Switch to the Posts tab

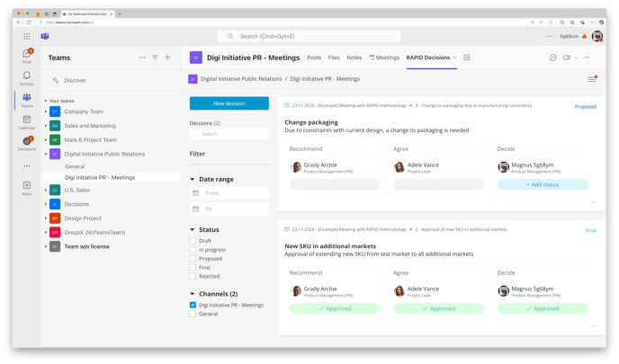pos(314,58)
